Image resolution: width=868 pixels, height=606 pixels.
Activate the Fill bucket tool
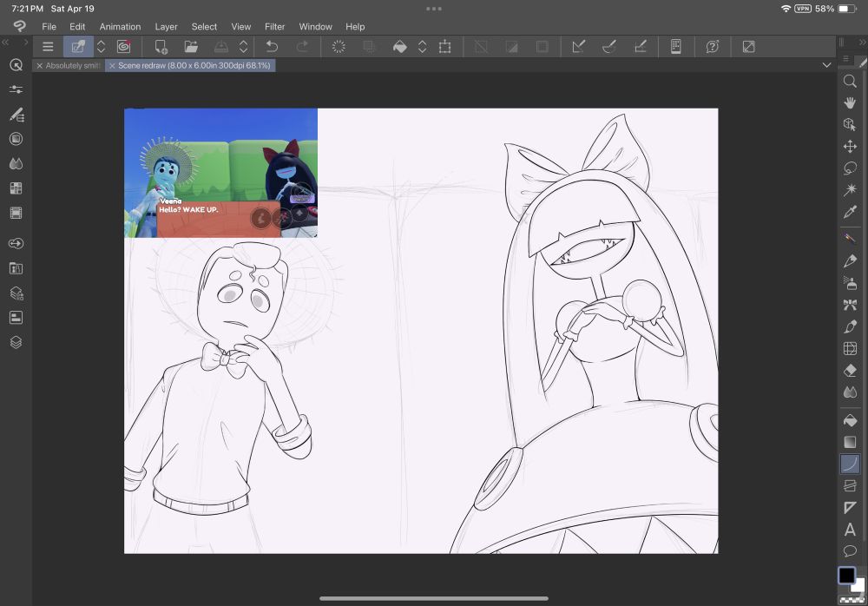coord(850,420)
